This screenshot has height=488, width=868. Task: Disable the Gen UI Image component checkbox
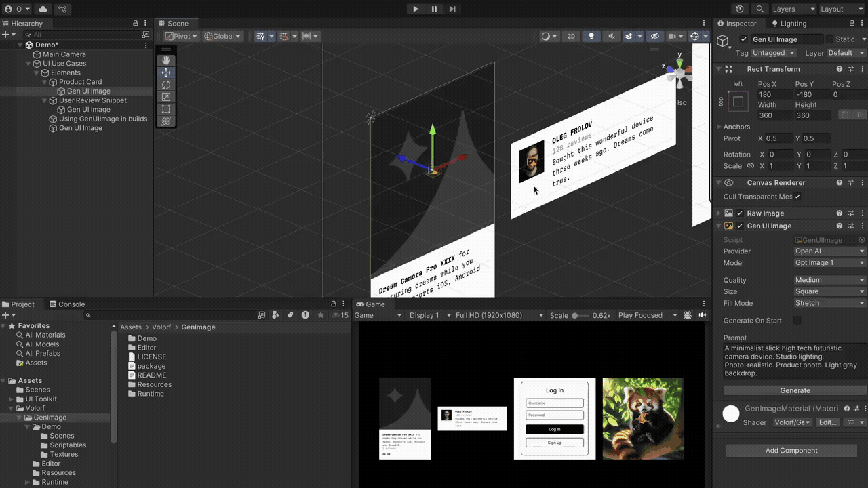(x=740, y=226)
